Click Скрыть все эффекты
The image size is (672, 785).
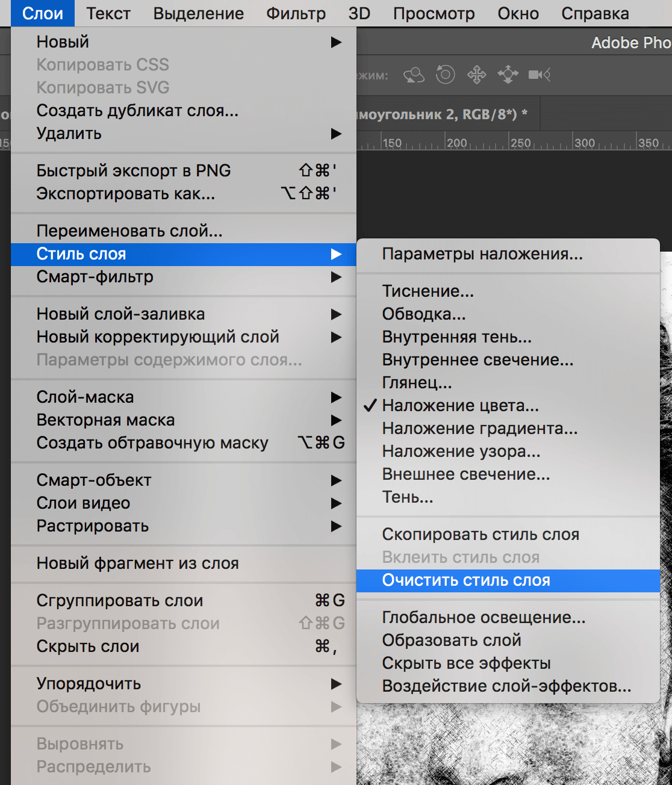click(466, 663)
